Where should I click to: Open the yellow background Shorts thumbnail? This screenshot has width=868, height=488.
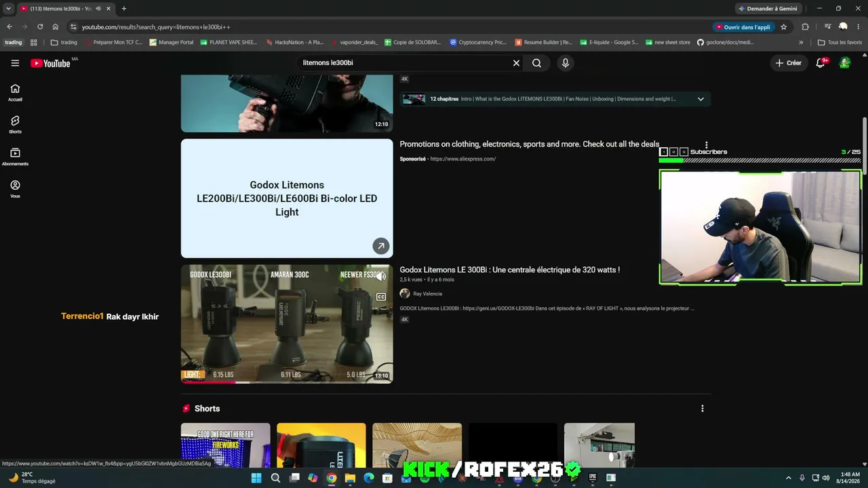321,445
